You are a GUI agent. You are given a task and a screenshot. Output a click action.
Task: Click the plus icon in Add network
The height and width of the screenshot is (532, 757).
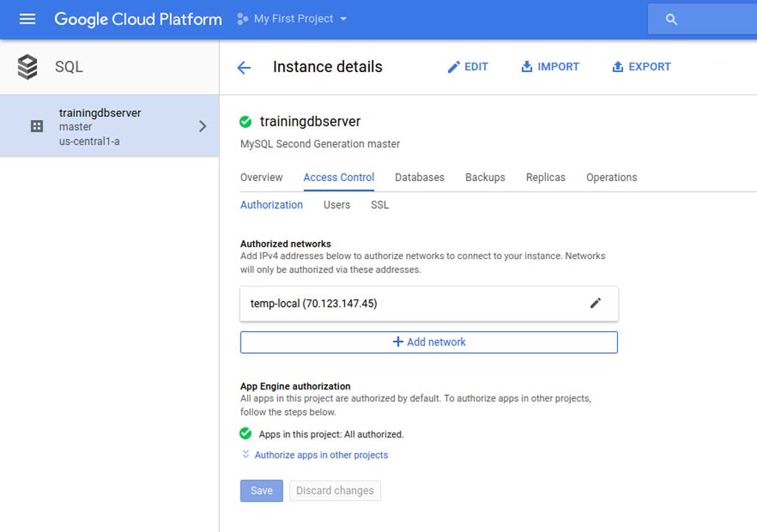[398, 342]
